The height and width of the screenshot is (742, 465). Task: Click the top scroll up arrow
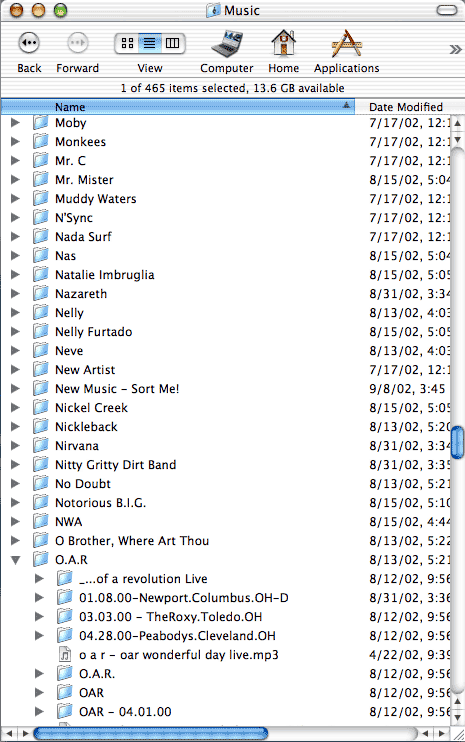pos(457,124)
